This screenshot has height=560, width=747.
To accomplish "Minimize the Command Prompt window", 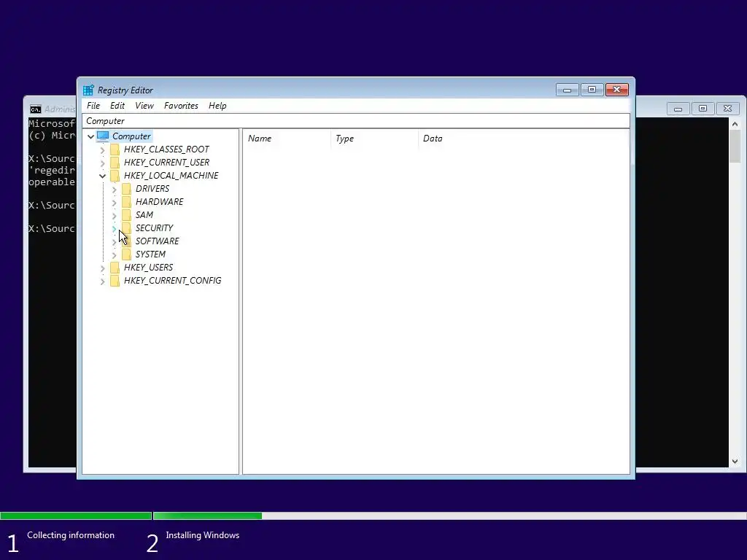I will coord(678,109).
